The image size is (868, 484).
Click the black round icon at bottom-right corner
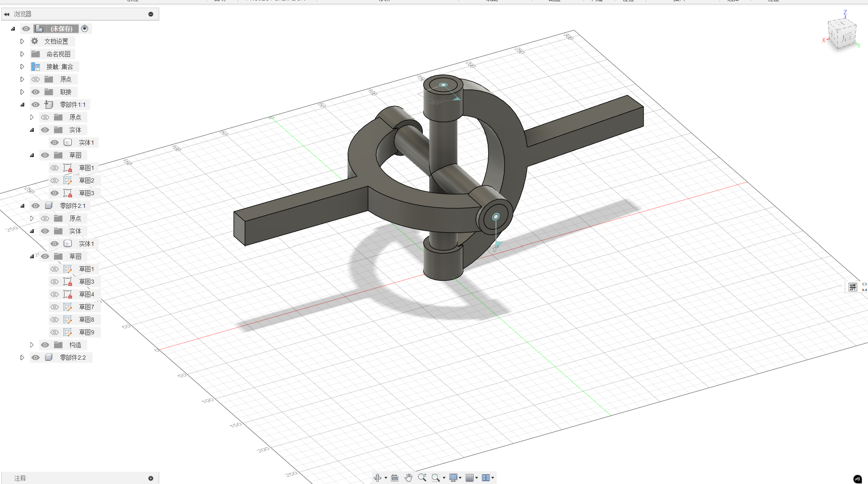[x=857, y=479]
